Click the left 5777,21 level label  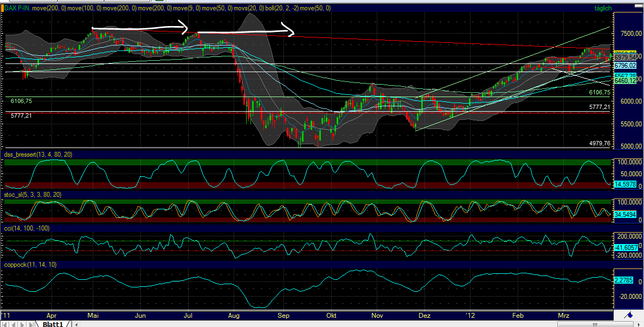(x=21, y=116)
